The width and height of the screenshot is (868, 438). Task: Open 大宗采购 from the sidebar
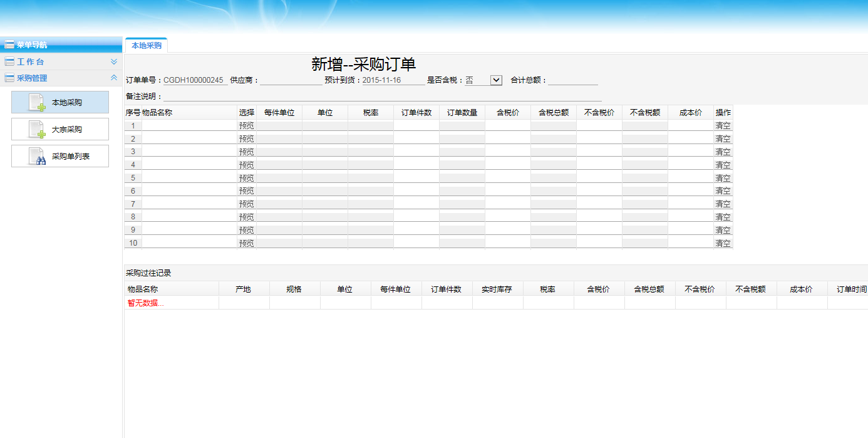(x=60, y=129)
